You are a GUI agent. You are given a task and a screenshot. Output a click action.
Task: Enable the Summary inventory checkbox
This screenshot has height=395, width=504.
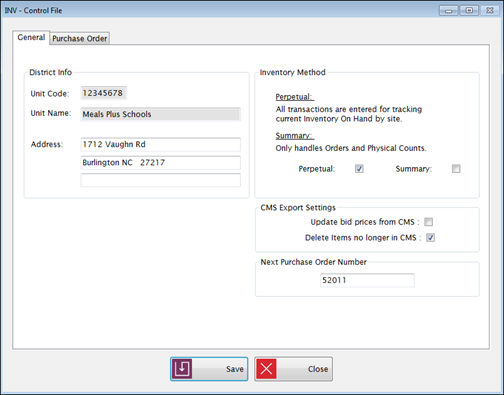456,169
